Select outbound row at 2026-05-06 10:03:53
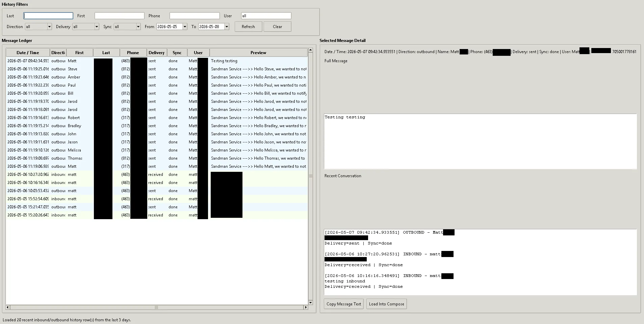The height and width of the screenshot is (324, 644). coord(157,191)
